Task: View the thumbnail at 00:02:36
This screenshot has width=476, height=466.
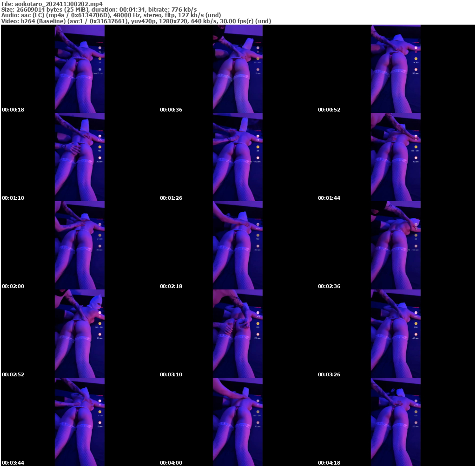Action: click(x=396, y=245)
